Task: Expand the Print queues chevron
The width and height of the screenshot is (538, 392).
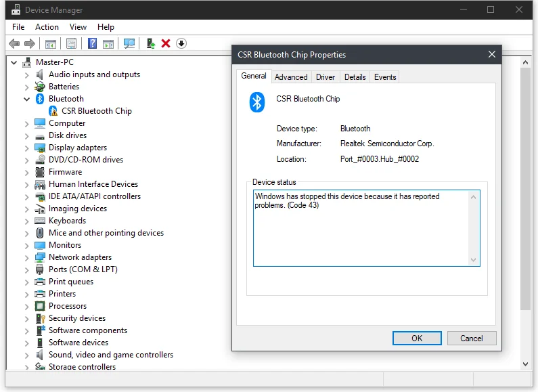Action: 27,282
